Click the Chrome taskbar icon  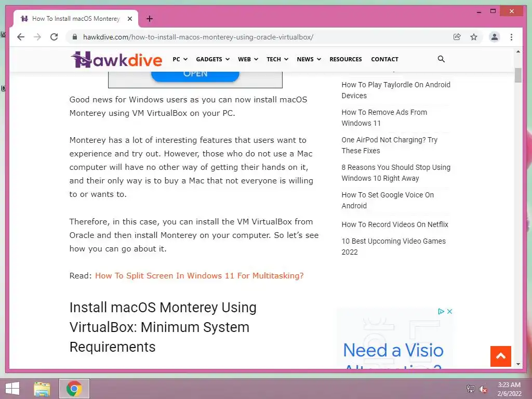click(74, 389)
